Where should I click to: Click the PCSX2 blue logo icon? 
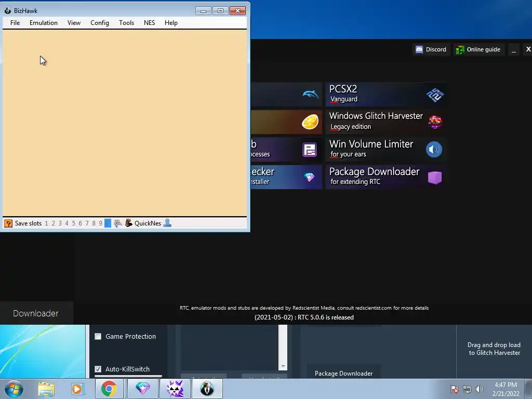(x=435, y=95)
